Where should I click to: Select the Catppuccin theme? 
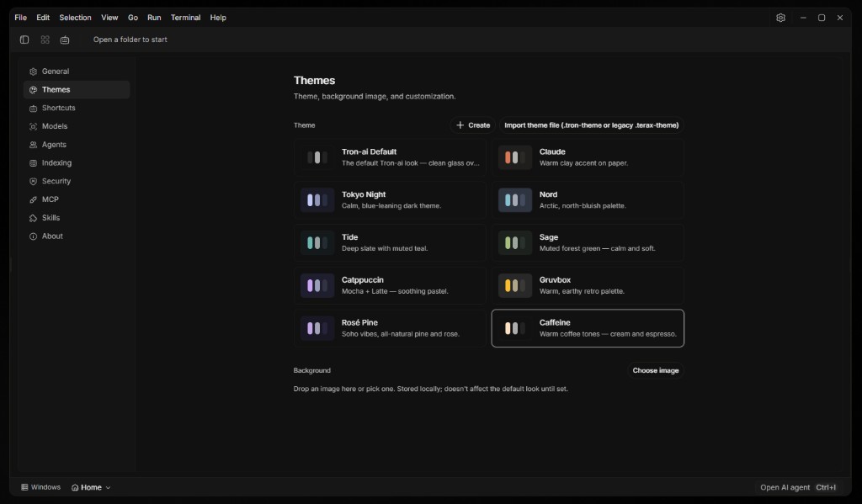tap(390, 285)
